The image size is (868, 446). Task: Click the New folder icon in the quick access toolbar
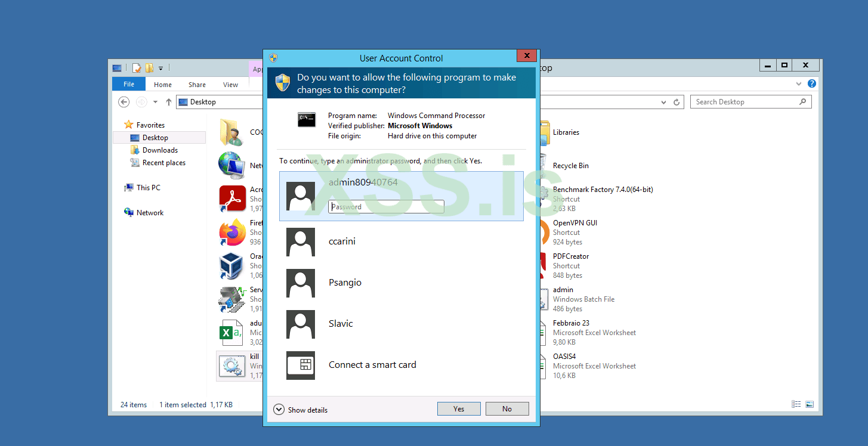click(x=149, y=67)
